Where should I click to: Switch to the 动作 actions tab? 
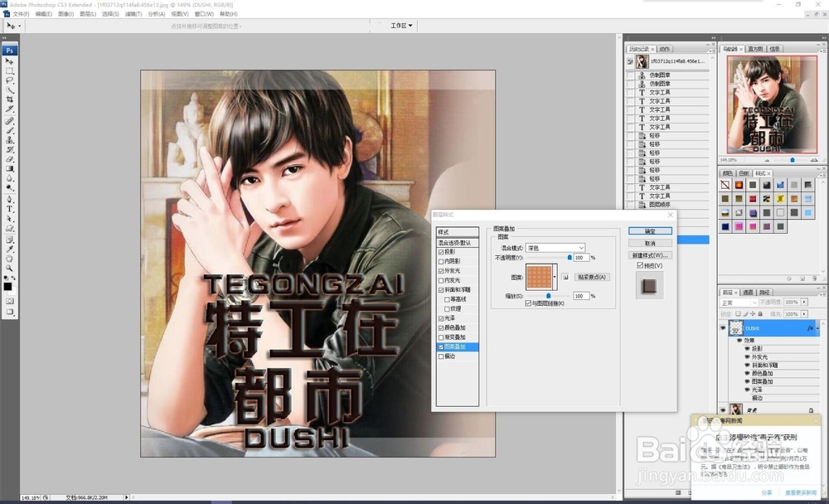[665, 49]
